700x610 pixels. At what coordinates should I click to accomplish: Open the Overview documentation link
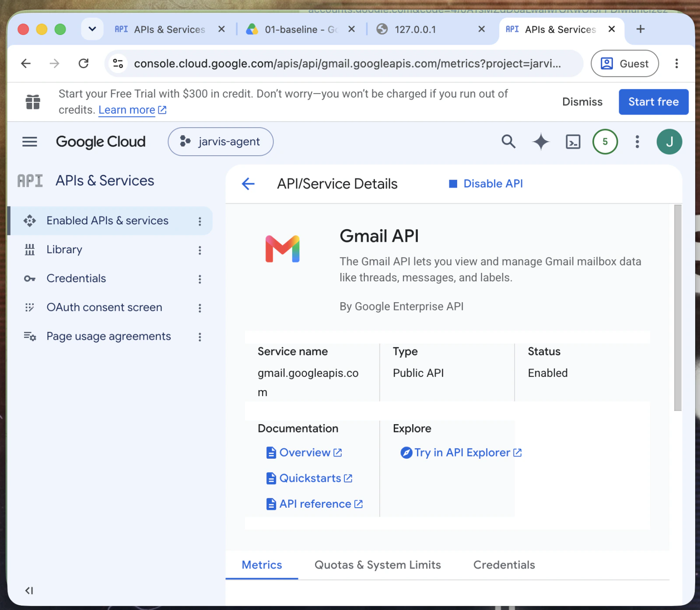pyautogui.click(x=304, y=453)
